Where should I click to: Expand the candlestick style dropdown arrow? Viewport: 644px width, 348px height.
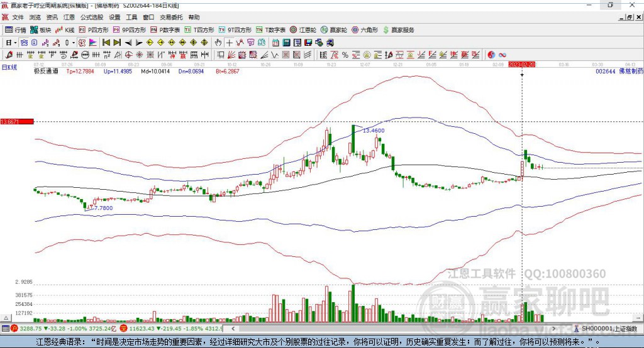tap(73, 43)
